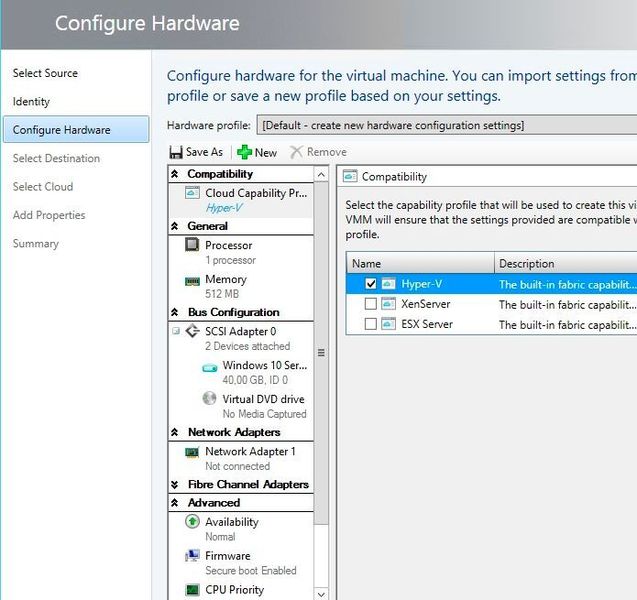Go to the Identity step

click(31, 102)
